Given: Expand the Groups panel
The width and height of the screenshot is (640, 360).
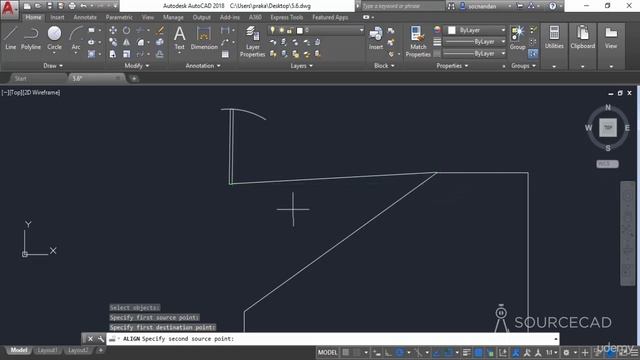Looking at the screenshot, I should tap(523, 66).
